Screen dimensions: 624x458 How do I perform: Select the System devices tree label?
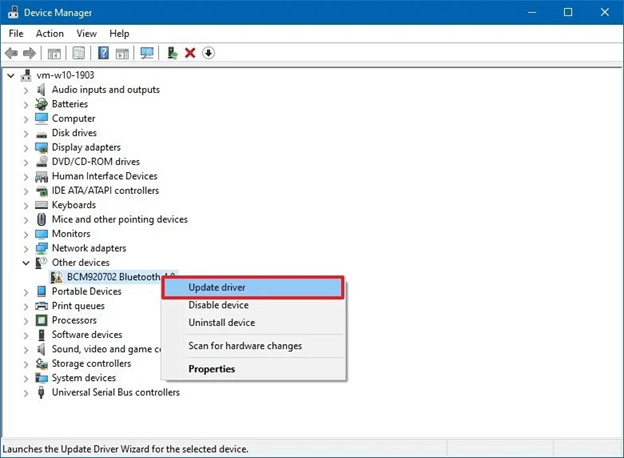pos(84,378)
